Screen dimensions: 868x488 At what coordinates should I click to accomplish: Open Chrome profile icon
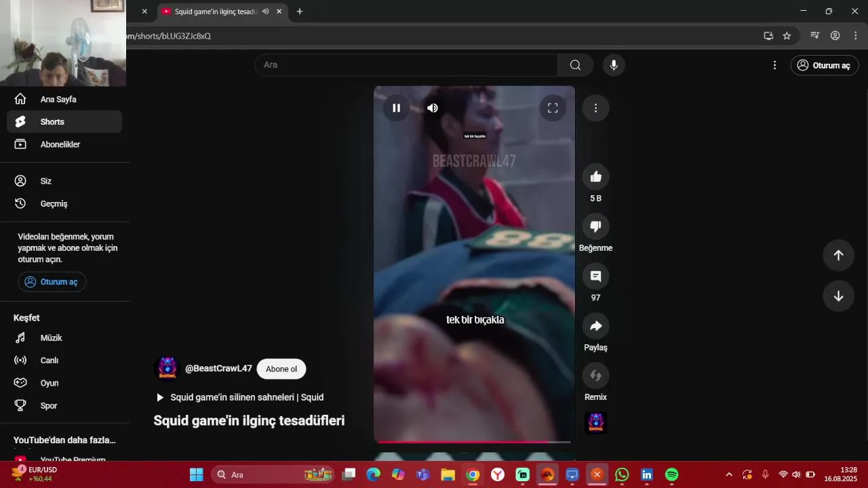835,36
